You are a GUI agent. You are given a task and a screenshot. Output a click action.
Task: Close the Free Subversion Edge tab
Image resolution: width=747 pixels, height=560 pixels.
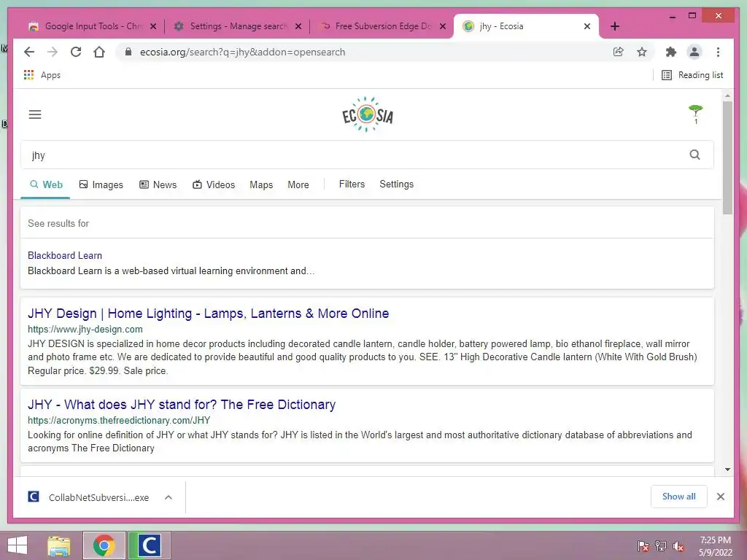point(443,27)
